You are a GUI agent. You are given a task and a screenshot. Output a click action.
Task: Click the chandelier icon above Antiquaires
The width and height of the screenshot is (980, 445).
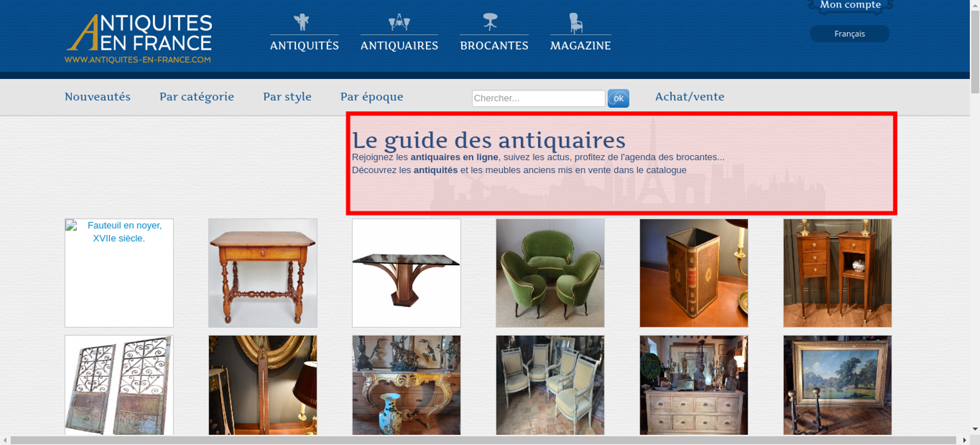[x=399, y=22]
